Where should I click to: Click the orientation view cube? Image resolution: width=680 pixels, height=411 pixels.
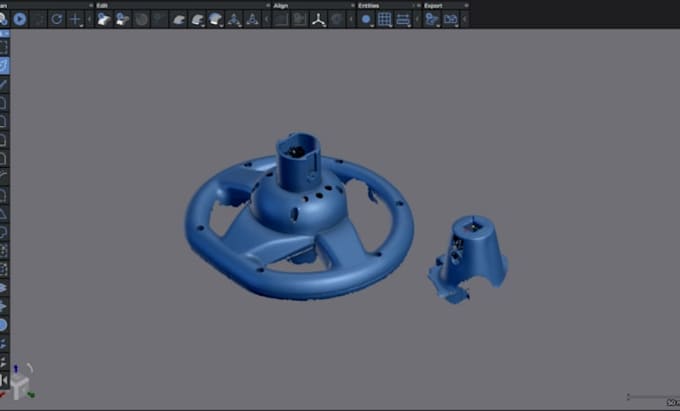point(20,386)
